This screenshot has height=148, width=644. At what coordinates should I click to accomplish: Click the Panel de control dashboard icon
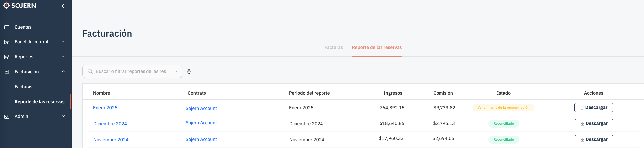point(7,42)
